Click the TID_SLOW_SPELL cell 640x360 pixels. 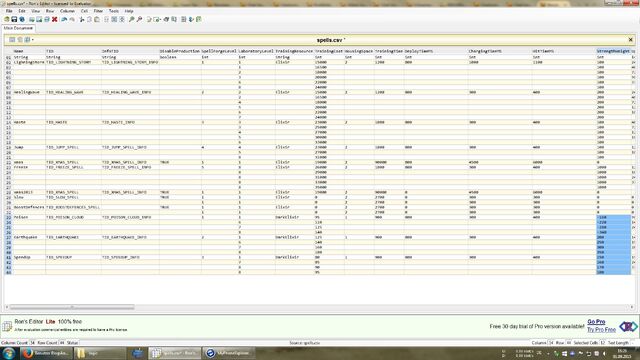(x=73, y=197)
